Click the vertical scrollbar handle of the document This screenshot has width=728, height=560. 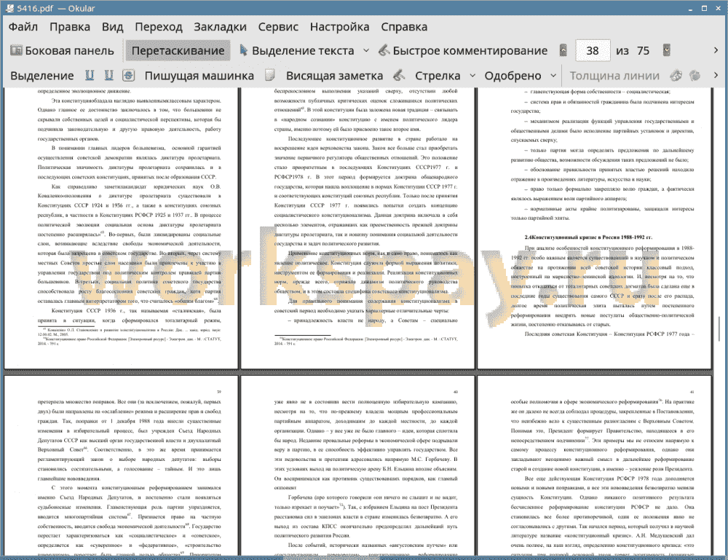click(x=719, y=329)
